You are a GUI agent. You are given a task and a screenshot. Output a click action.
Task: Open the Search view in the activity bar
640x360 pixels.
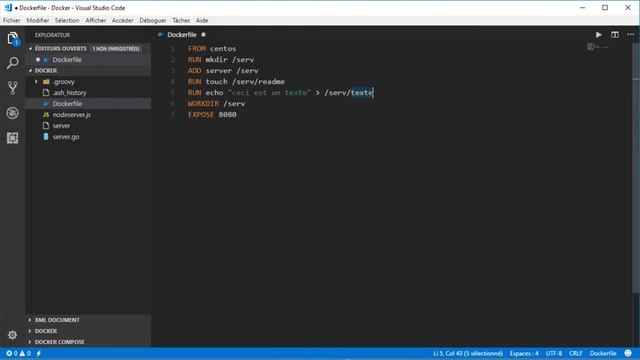pyautogui.click(x=13, y=63)
